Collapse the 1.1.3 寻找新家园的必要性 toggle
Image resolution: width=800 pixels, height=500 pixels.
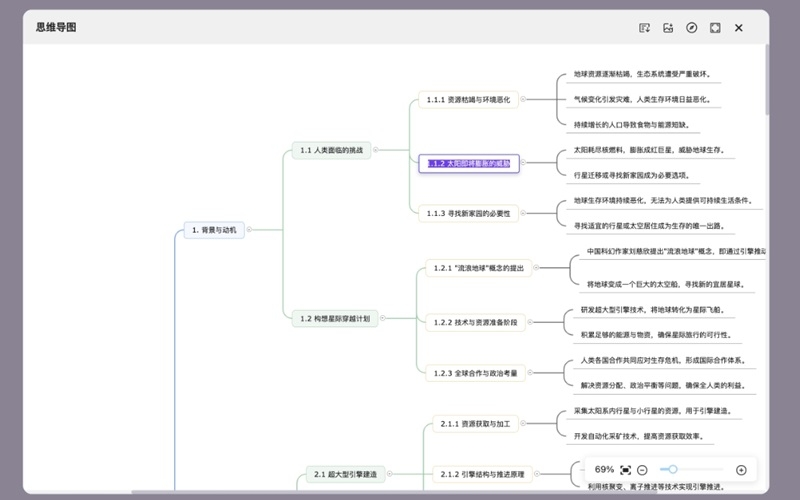[523, 213]
